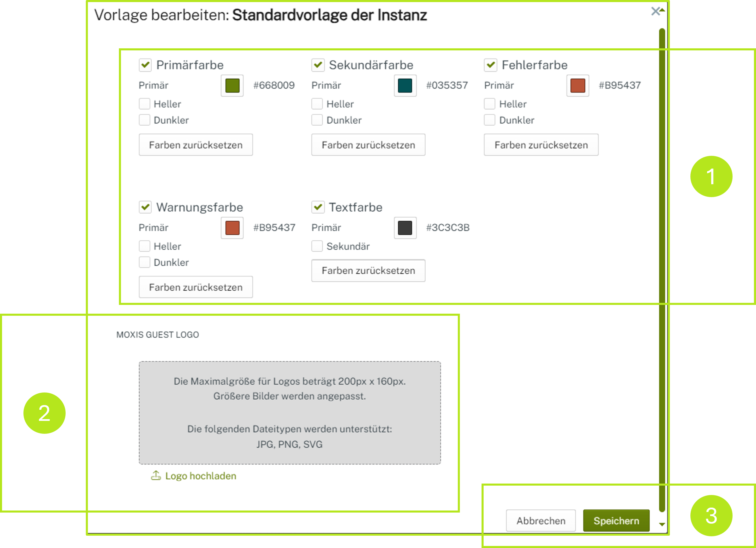
Task: Enable Dunkler under Sekundärfarbe
Action: coord(317,120)
